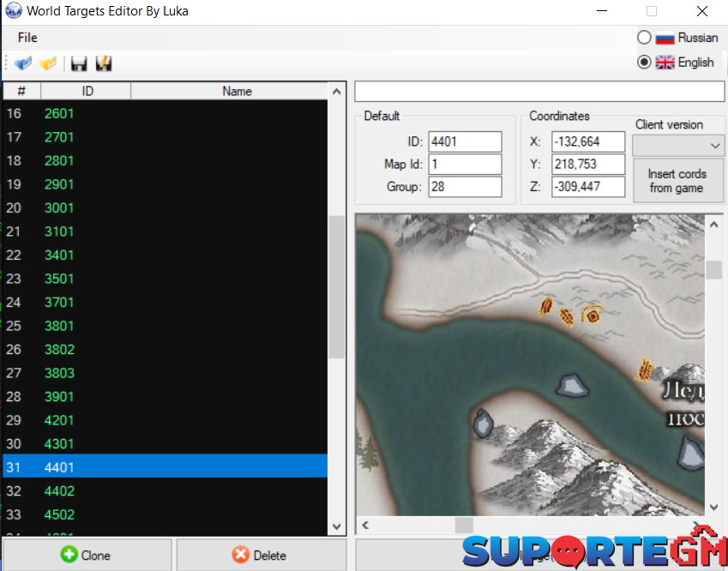The height and width of the screenshot is (571, 728).
Task: Select row 32 with ID 4402
Action: [x=165, y=490]
